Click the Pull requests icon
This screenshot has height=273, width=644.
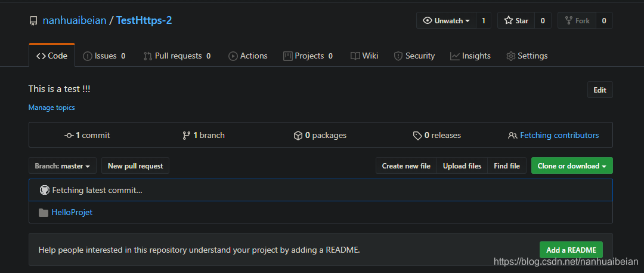tap(147, 56)
